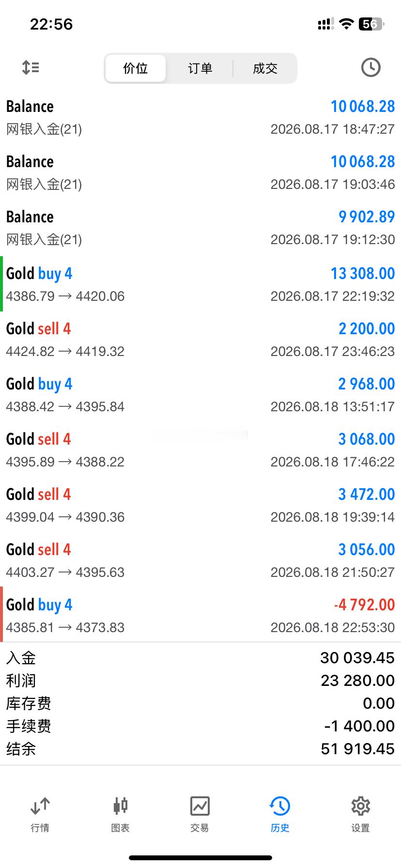Open Balance entry of 9 902.89
401x868 pixels.
pos(200,227)
